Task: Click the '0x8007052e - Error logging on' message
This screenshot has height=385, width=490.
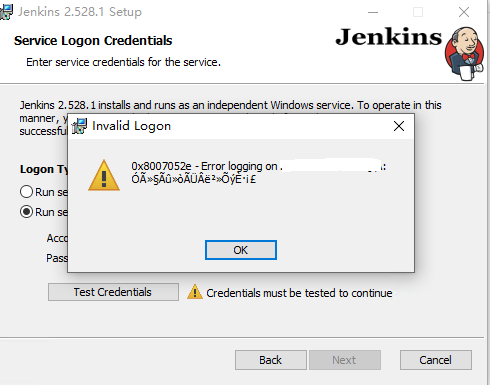Action: coord(204,166)
